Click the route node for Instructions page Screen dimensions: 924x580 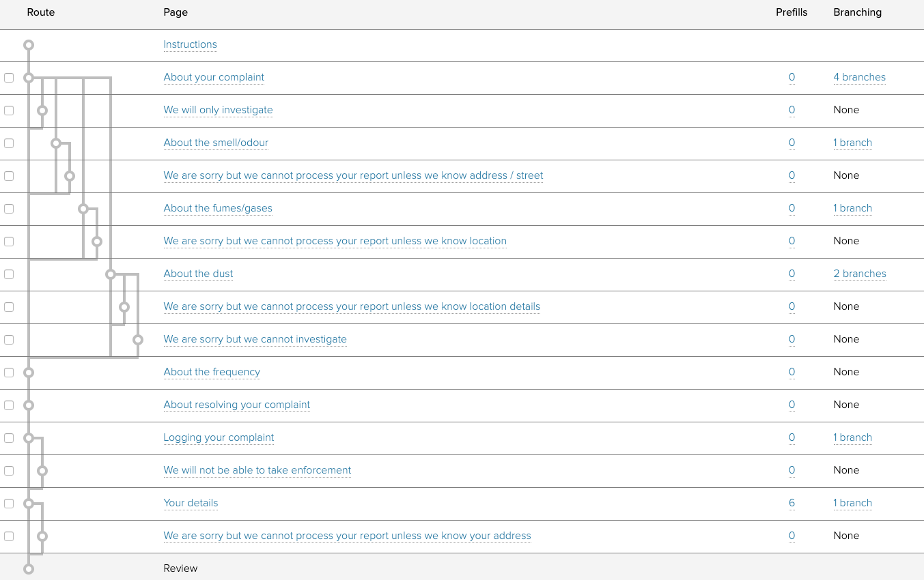click(x=28, y=45)
